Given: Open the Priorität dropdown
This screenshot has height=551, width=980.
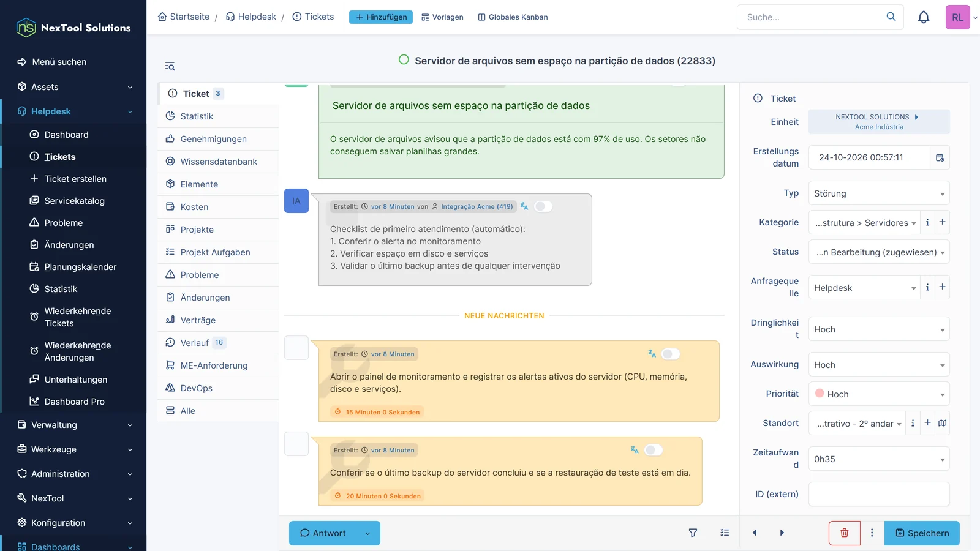Looking at the screenshot, I should coord(879,394).
